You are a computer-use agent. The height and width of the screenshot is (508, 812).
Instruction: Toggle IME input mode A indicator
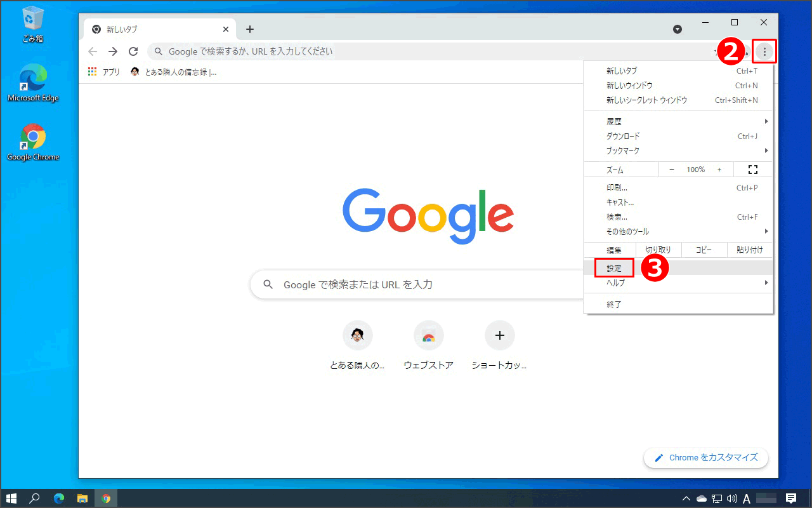747,498
